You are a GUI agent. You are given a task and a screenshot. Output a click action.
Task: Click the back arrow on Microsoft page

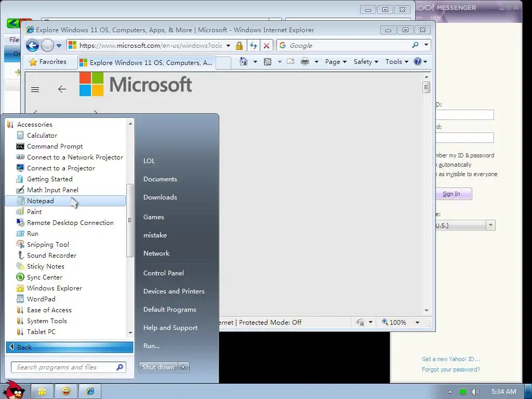tap(62, 89)
